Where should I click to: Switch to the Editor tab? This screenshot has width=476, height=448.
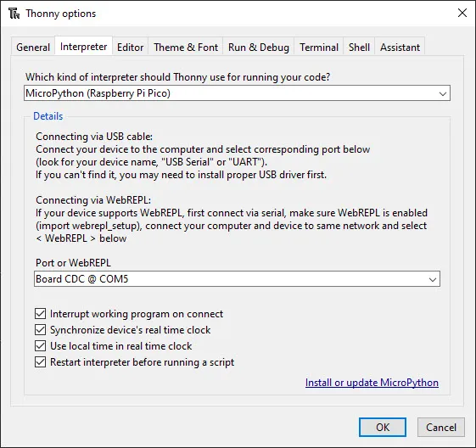tap(130, 47)
